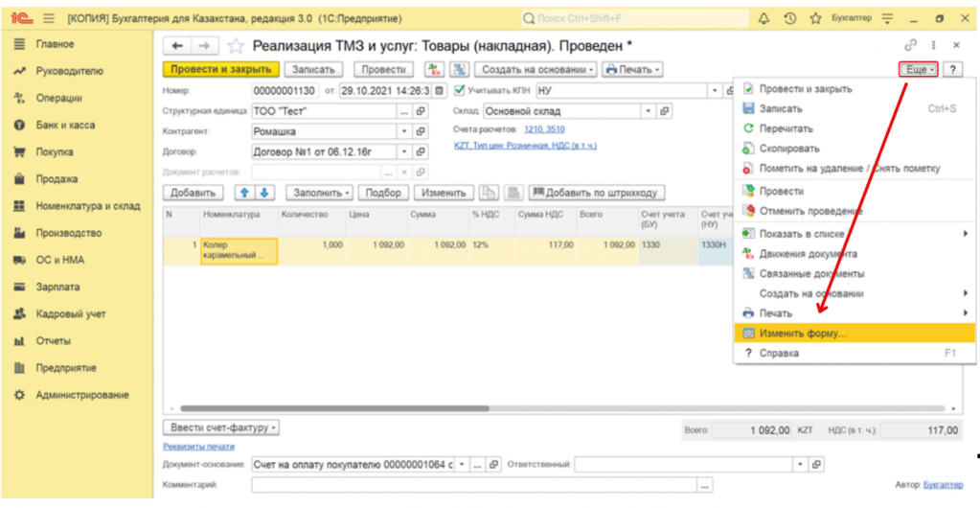Open the Реквизиты печати link

198,447
